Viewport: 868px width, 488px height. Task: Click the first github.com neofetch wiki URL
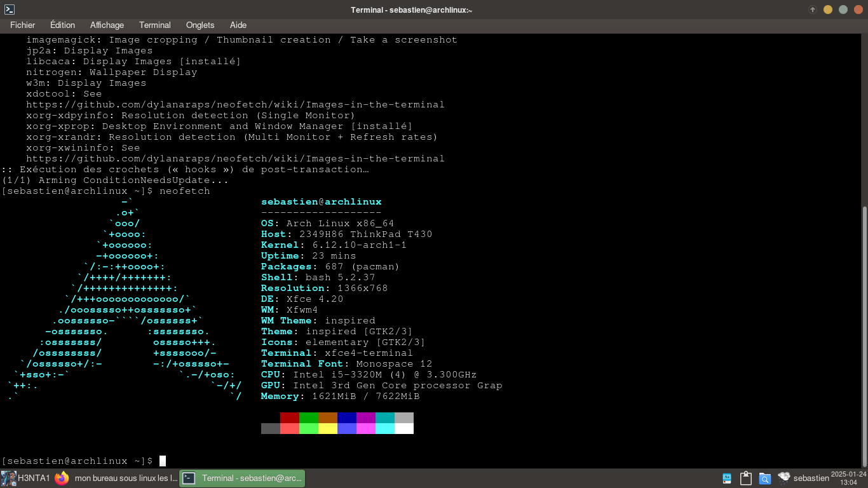point(235,104)
